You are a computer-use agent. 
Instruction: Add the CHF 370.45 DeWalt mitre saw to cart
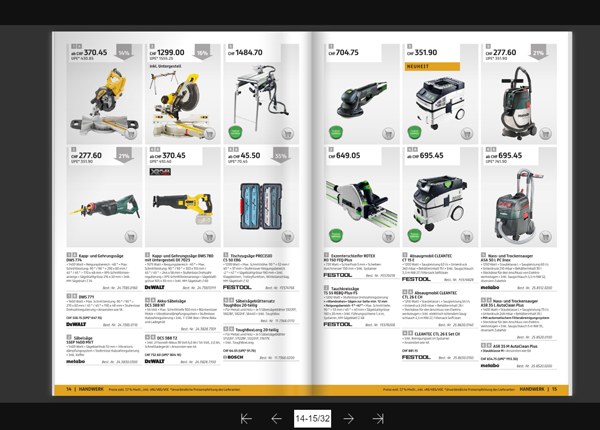click(131, 134)
